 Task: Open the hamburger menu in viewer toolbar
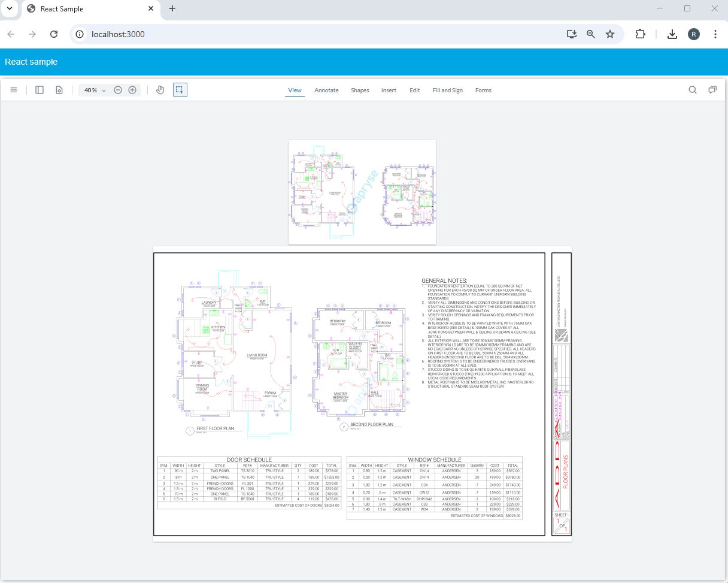pyautogui.click(x=14, y=90)
